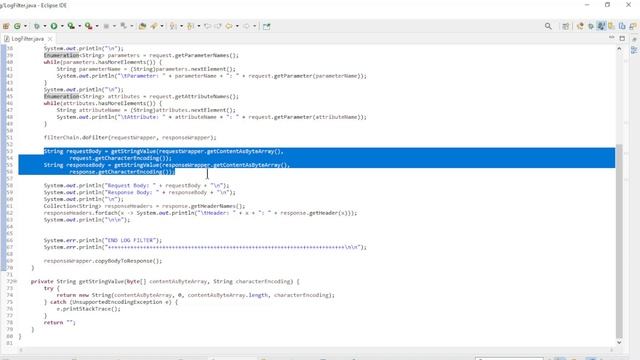Click the Last Edit Location icon
This screenshot has width=640, height=360.
208,26
